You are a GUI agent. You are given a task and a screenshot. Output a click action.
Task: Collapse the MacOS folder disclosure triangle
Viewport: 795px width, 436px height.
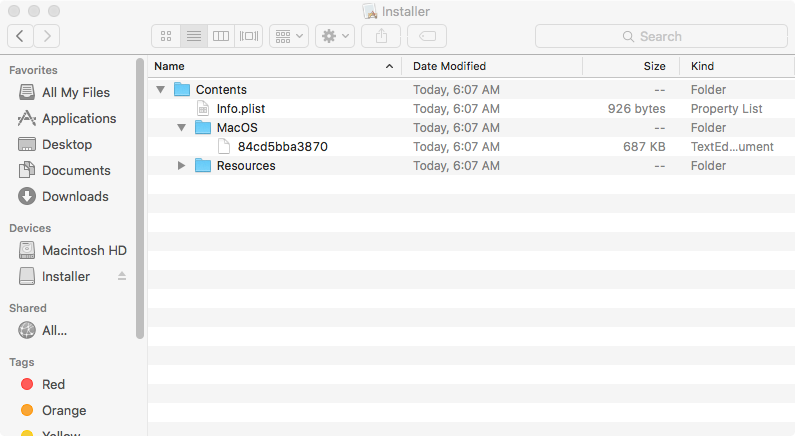pos(181,128)
